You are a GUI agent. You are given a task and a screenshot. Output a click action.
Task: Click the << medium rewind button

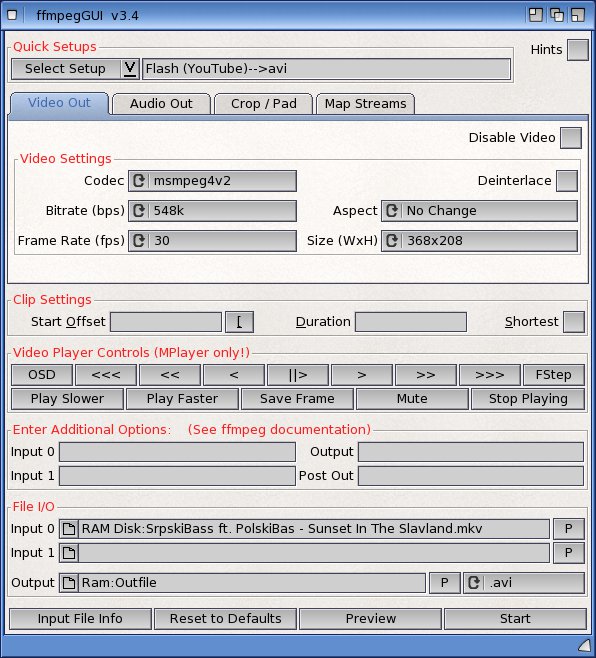(x=170, y=375)
